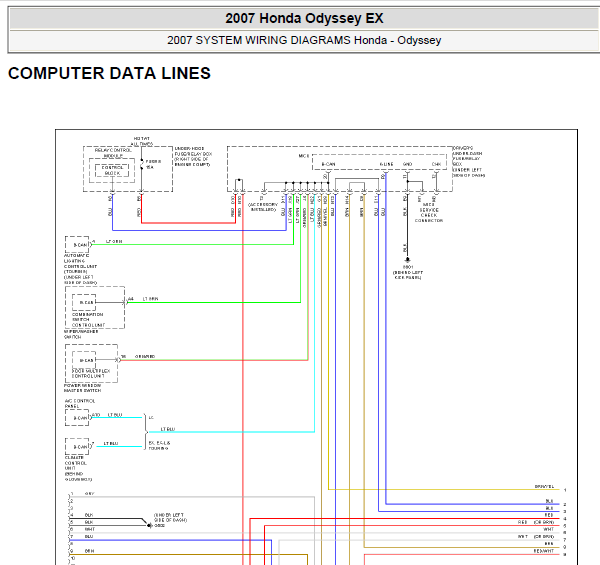Click 'DRIVER'S UNDER-DASH FUSE/RELAY BOX' label

tap(468, 161)
